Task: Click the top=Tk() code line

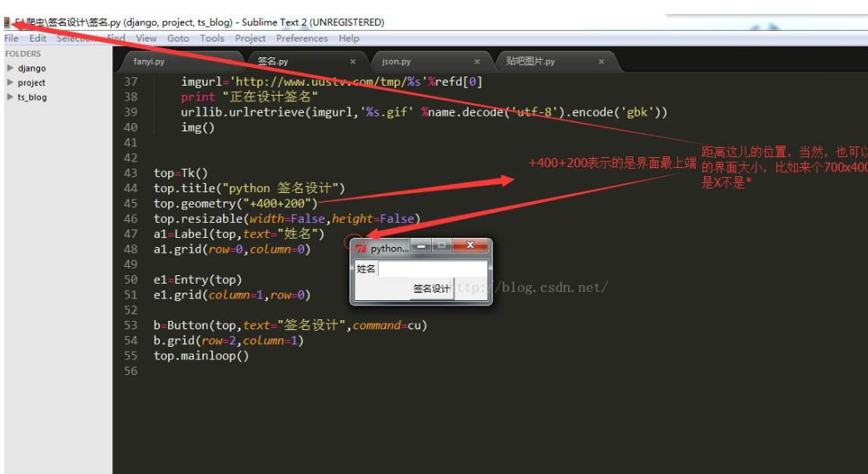Action: click(181, 173)
